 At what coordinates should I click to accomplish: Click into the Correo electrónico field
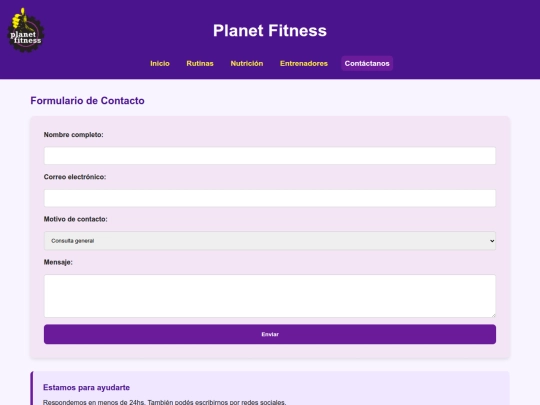270,198
